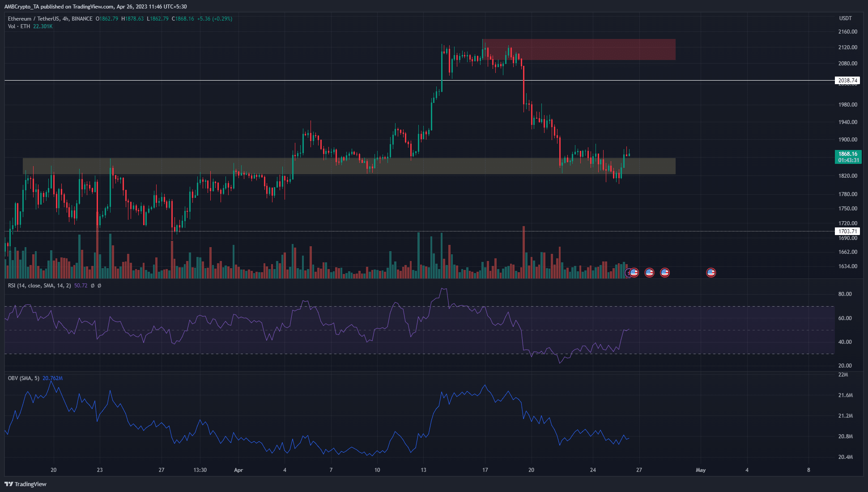
Task: Click the 1634.00 price axis label
Action: tap(848, 266)
